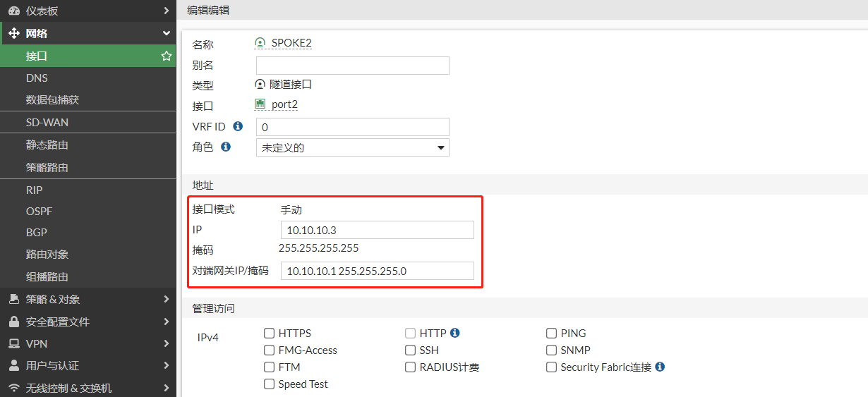Open the 角色 dropdown showing 未定义的

click(352, 147)
